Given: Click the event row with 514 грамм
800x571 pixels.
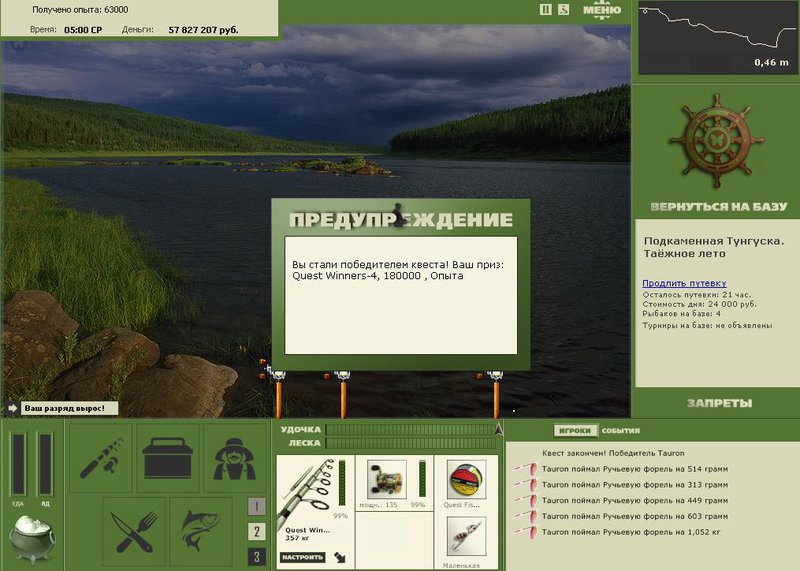Looking at the screenshot, I should tap(635, 469).
